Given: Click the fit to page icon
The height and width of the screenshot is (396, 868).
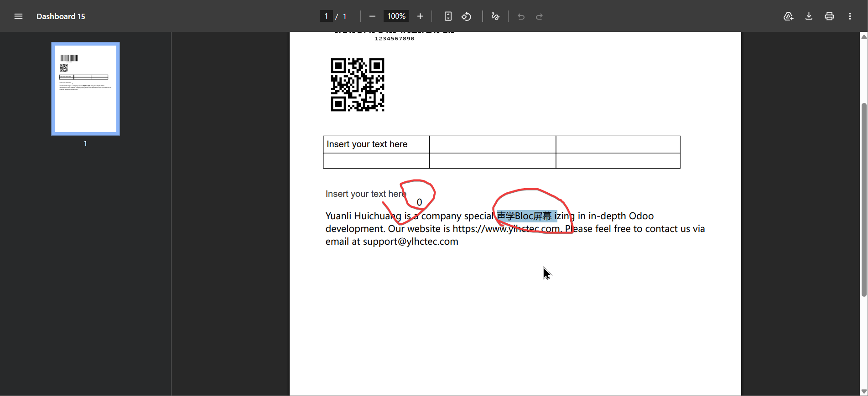Looking at the screenshot, I should pos(448,16).
